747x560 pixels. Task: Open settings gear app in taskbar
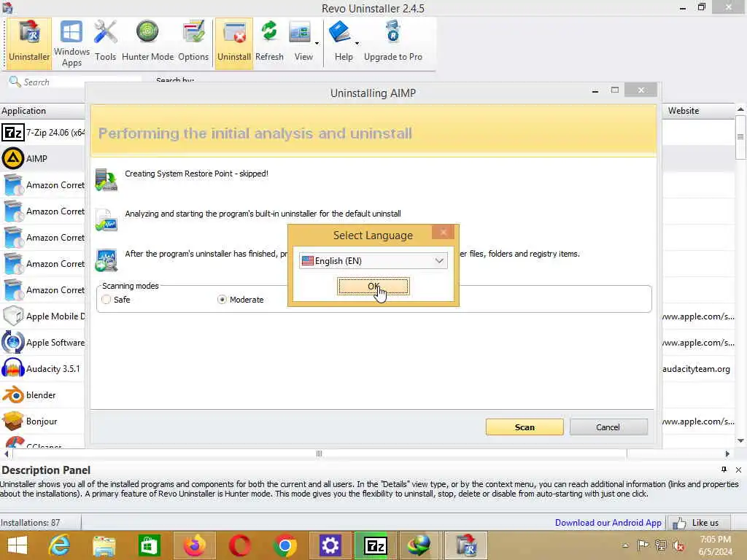(330, 545)
